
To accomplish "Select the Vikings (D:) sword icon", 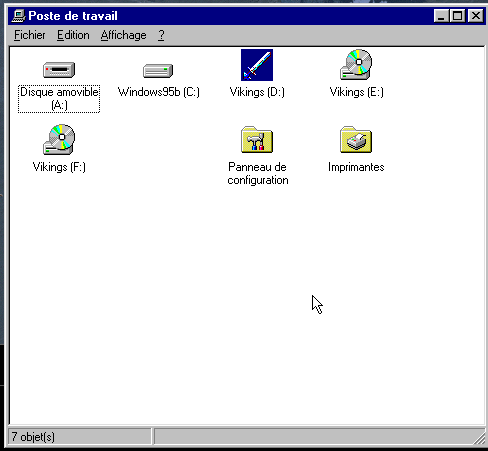I will [257, 65].
